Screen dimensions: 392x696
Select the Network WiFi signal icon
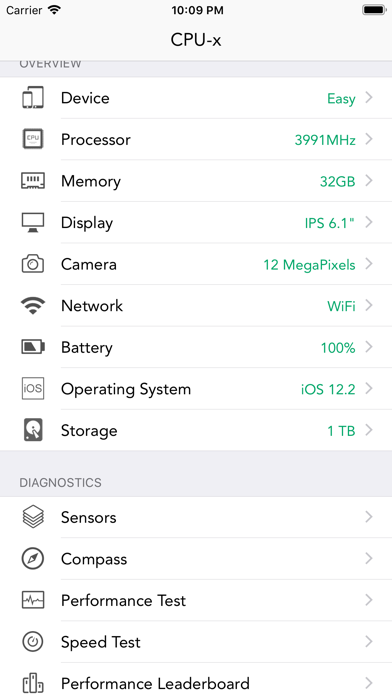pyautogui.click(x=33, y=306)
